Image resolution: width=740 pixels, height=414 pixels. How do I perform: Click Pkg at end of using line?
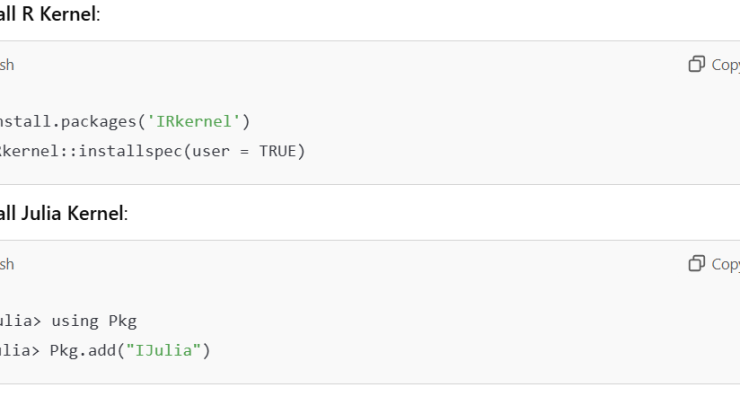[x=123, y=321]
